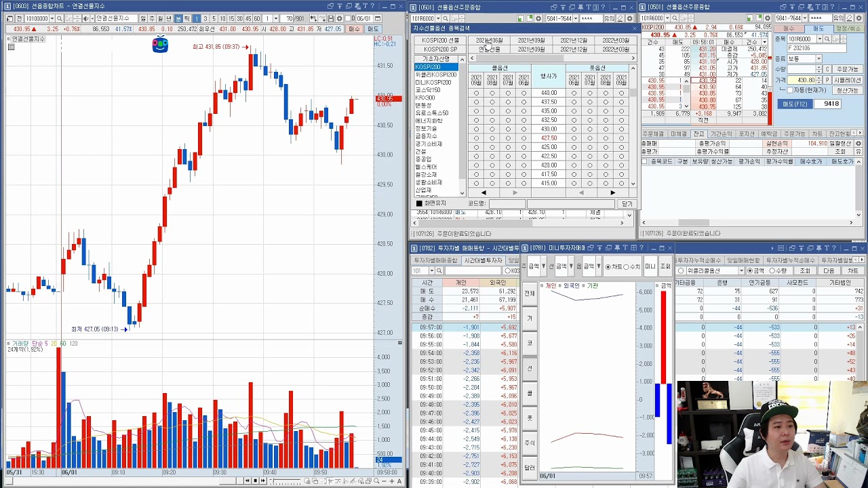Click the 시뮬레이션 button
The image size is (868, 488).
(848, 80)
